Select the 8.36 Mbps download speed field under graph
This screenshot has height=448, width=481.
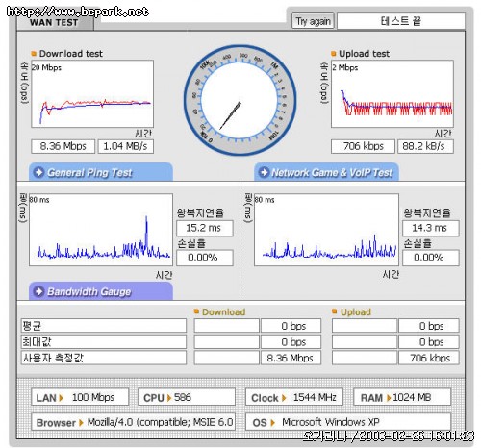coord(63,146)
